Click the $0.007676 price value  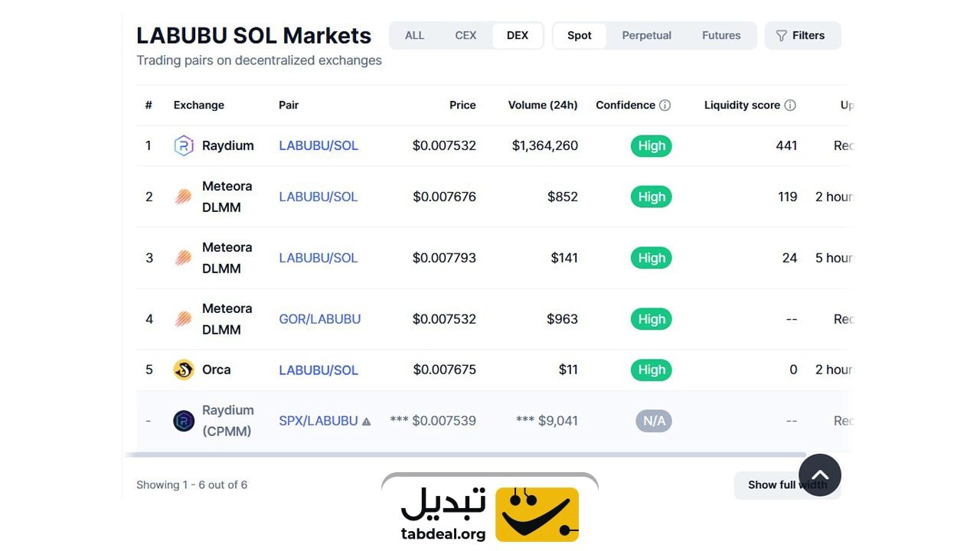click(444, 197)
